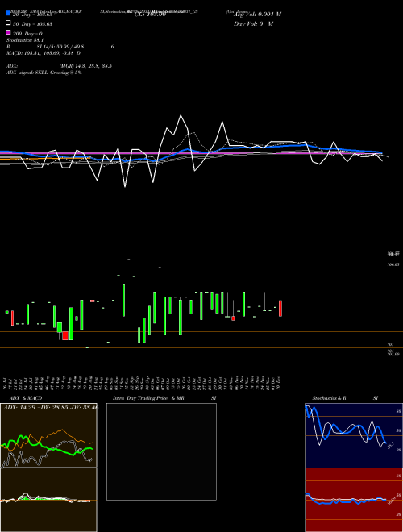Screen dimensions: 403x532
Task: Select the '200 Day = 0' legend label
Action: (27, 34)
